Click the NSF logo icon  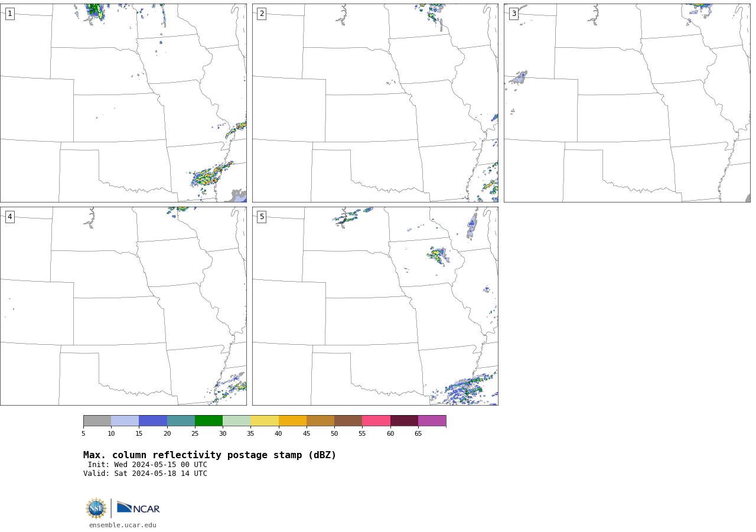tap(96, 508)
